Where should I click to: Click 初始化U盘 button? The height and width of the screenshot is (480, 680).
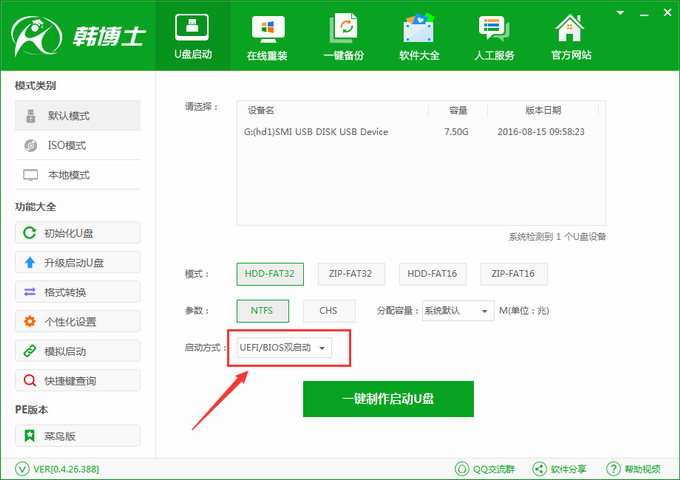77,233
